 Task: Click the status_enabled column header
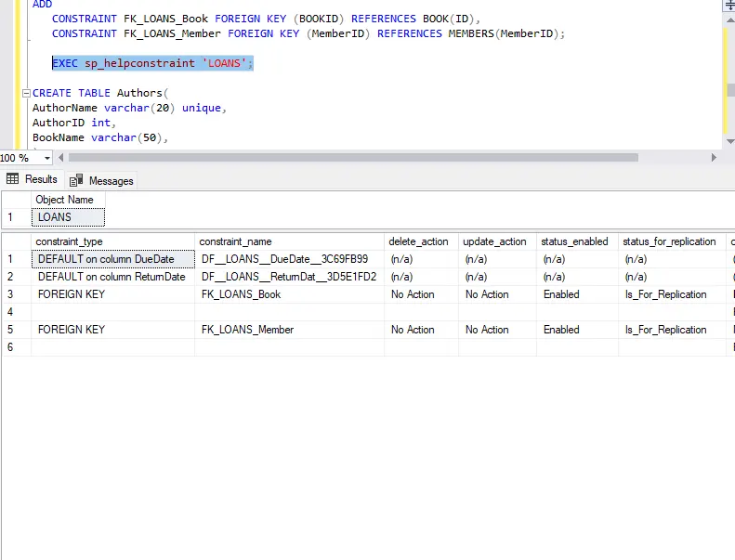(x=577, y=241)
